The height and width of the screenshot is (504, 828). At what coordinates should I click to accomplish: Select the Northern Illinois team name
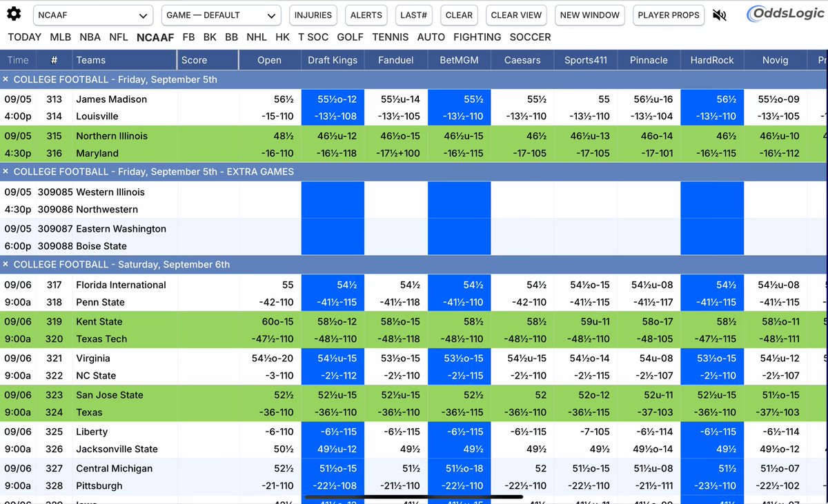(x=112, y=136)
